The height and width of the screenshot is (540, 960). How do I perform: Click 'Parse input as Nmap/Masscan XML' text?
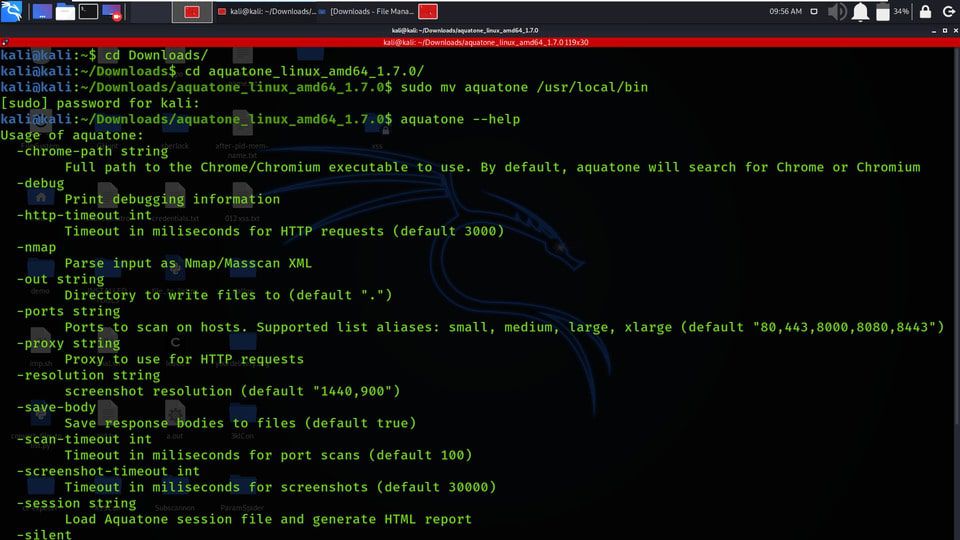(188, 263)
